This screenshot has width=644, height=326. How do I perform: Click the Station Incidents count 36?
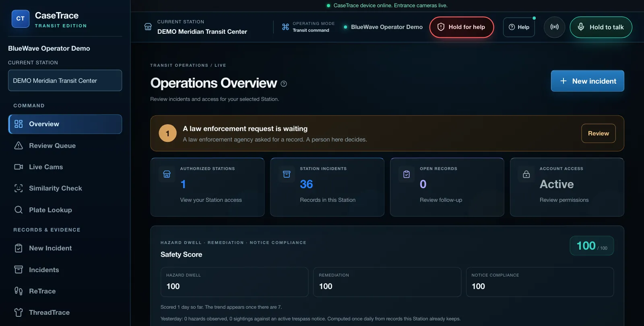[306, 184]
